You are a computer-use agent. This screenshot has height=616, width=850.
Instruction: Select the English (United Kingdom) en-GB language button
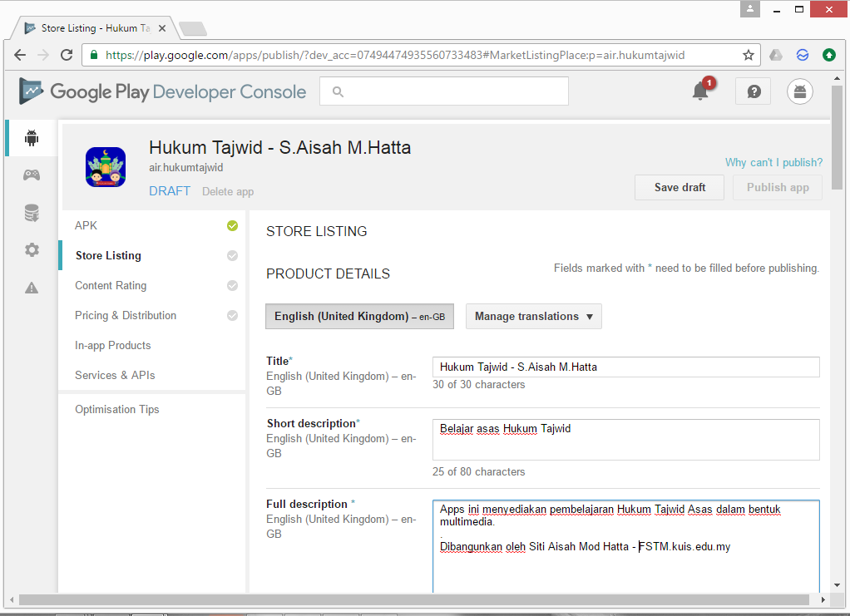(x=359, y=317)
